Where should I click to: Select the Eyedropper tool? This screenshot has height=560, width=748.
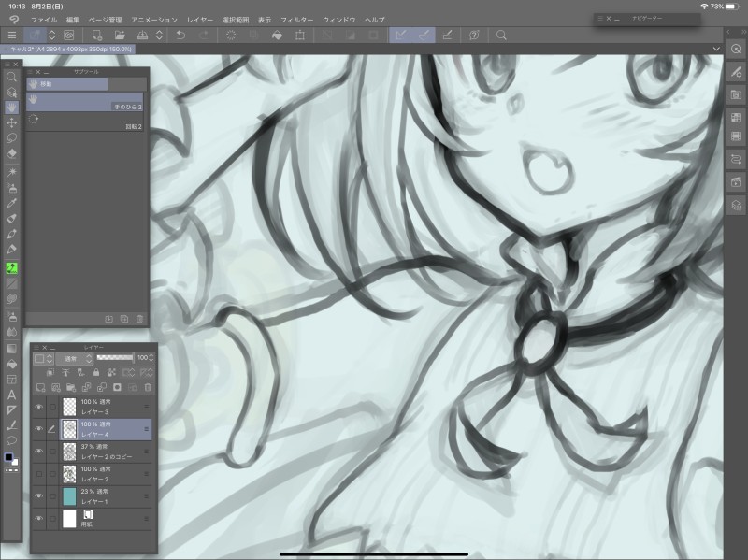tap(11, 203)
